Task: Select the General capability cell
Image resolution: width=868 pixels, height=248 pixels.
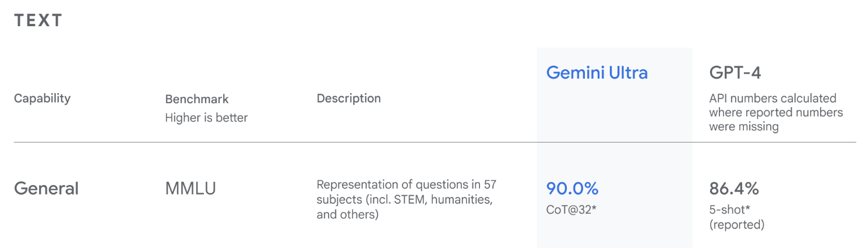Action: 46,189
